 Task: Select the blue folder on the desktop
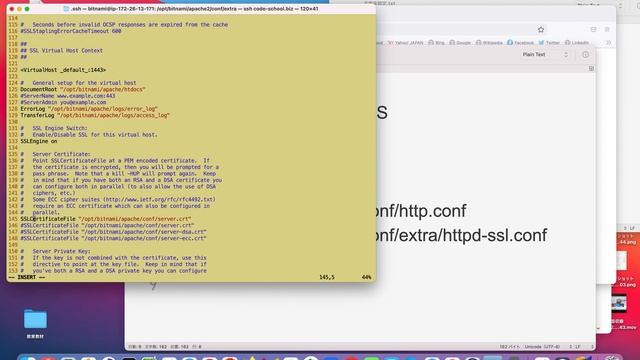pyautogui.click(x=35, y=319)
